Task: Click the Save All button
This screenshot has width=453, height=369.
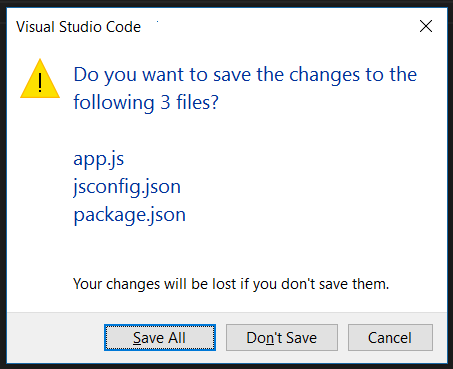Action: [x=160, y=337]
